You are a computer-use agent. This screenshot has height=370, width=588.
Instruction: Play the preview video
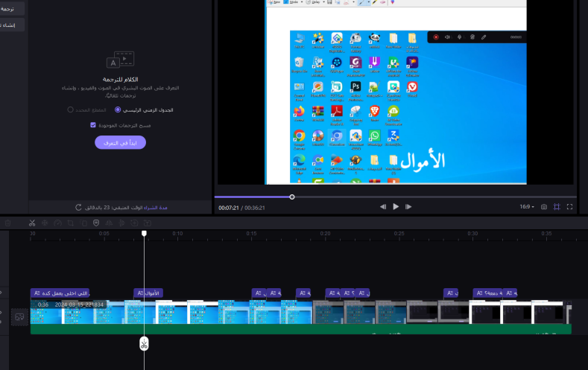point(396,207)
